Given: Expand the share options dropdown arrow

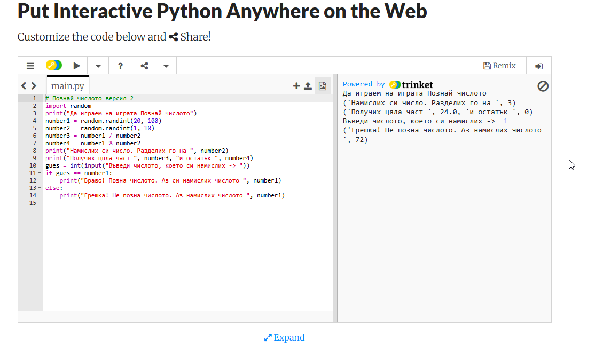Looking at the screenshot, I should click(x=166, y=66).
